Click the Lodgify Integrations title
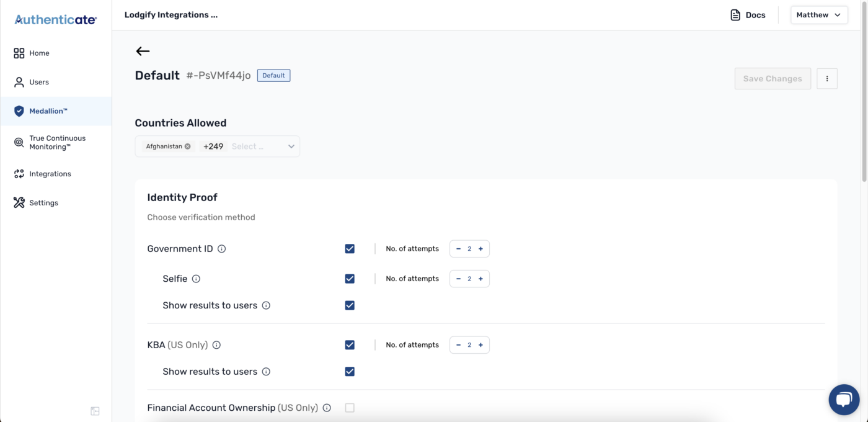Image resolution: width=868 pixels, height=422 pixels. (170, 14)
